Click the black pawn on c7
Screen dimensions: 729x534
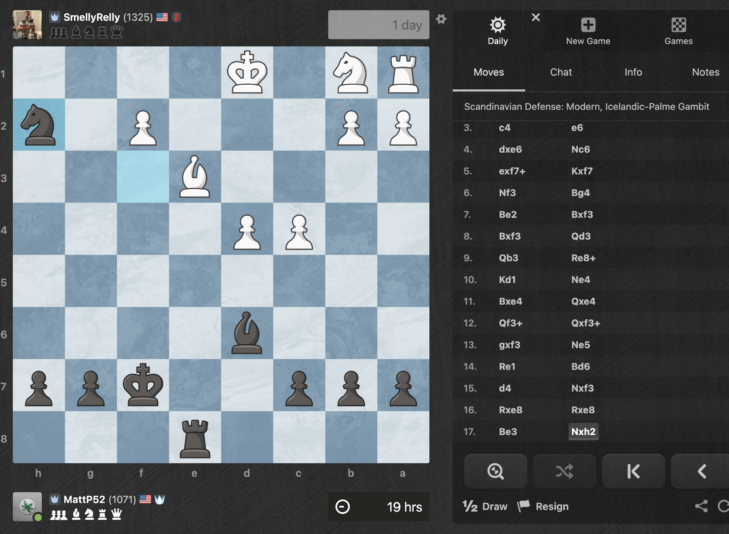pyautogui.click(x=299, y=385)
